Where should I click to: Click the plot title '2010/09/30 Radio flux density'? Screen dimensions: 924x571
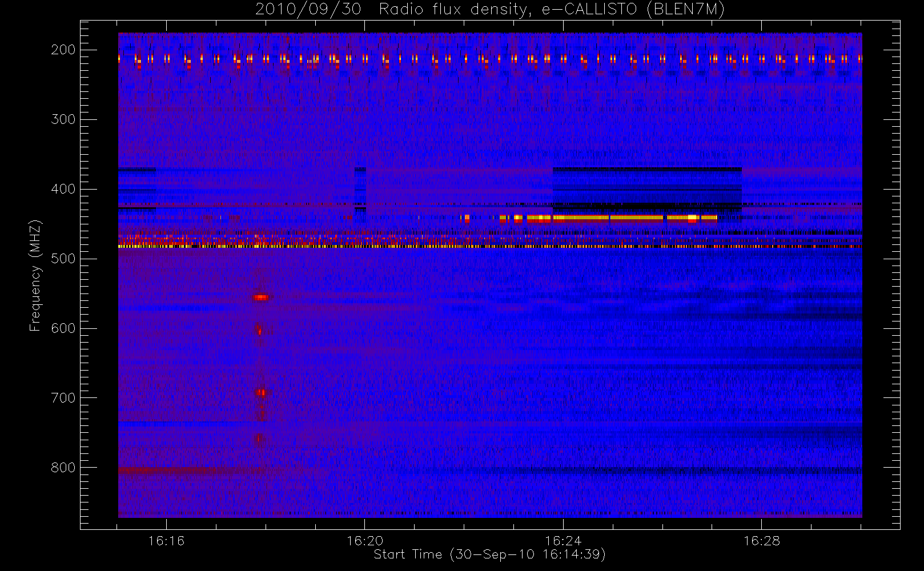point(391,10)
